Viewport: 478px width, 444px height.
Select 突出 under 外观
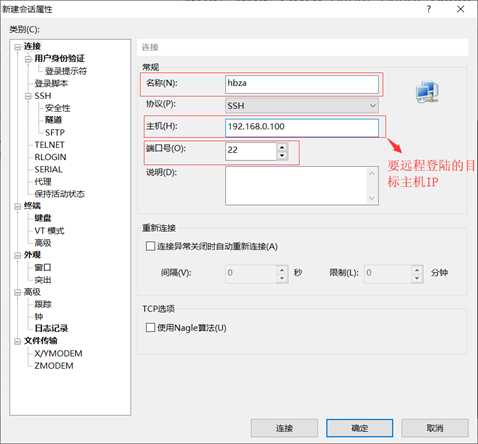43,280
